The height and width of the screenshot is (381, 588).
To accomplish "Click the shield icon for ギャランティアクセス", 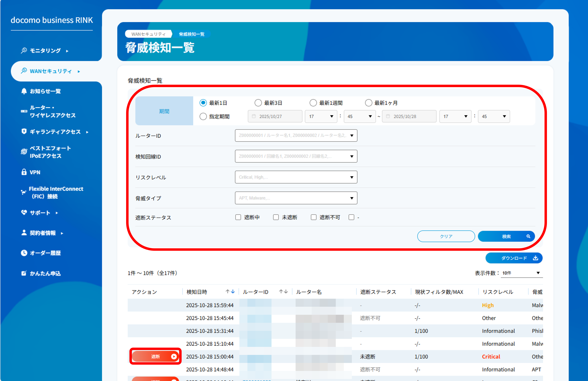I will point(24,131).
